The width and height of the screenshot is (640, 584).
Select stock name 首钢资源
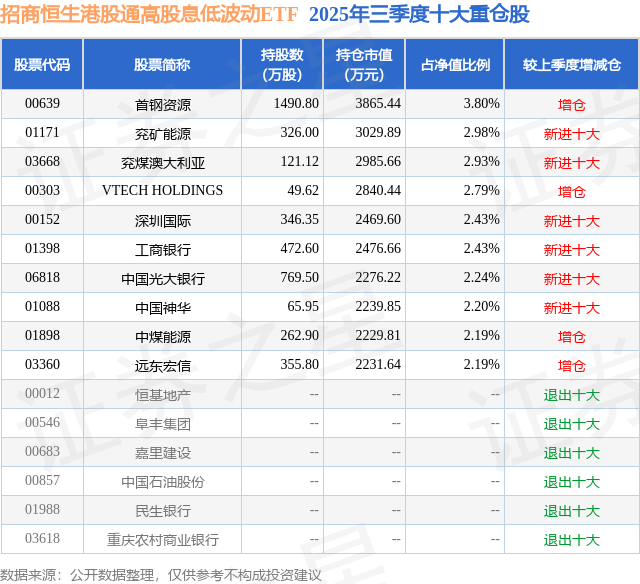pos(162,105)
